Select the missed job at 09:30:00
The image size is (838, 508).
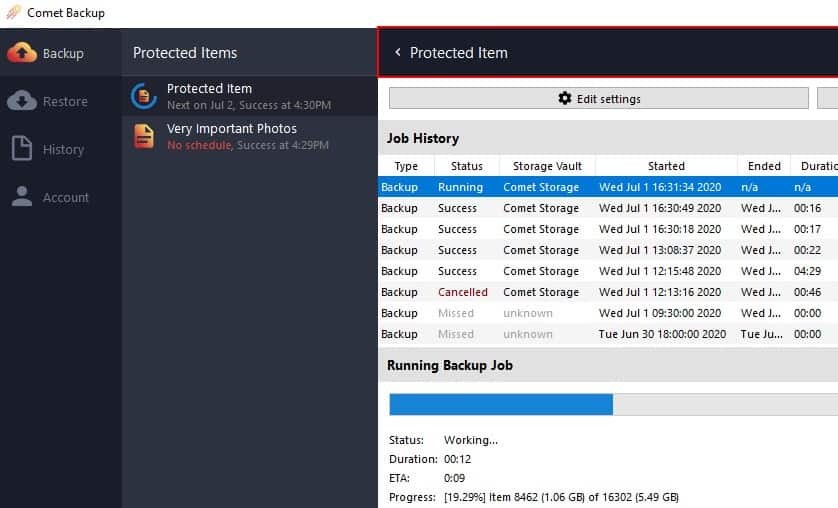point(608,313)
